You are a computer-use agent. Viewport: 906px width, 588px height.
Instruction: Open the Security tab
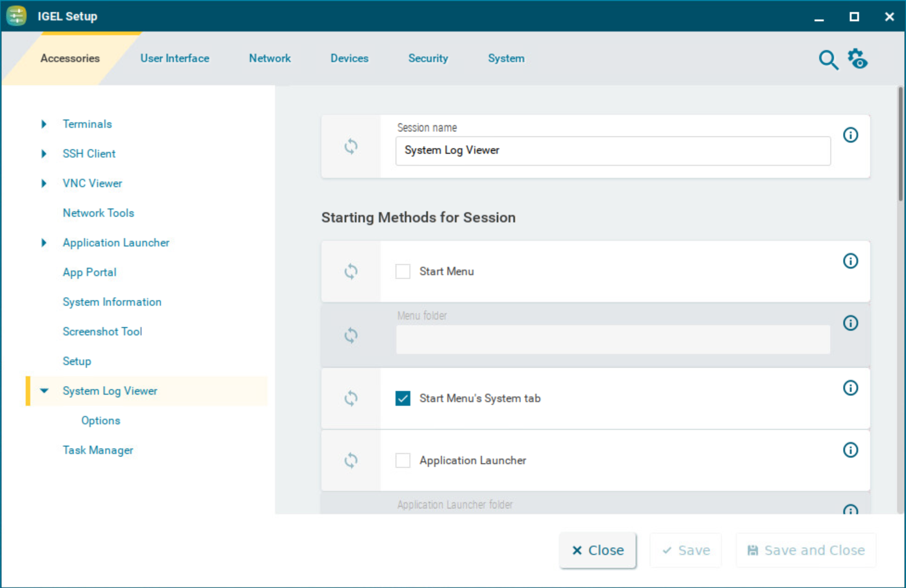428,58
